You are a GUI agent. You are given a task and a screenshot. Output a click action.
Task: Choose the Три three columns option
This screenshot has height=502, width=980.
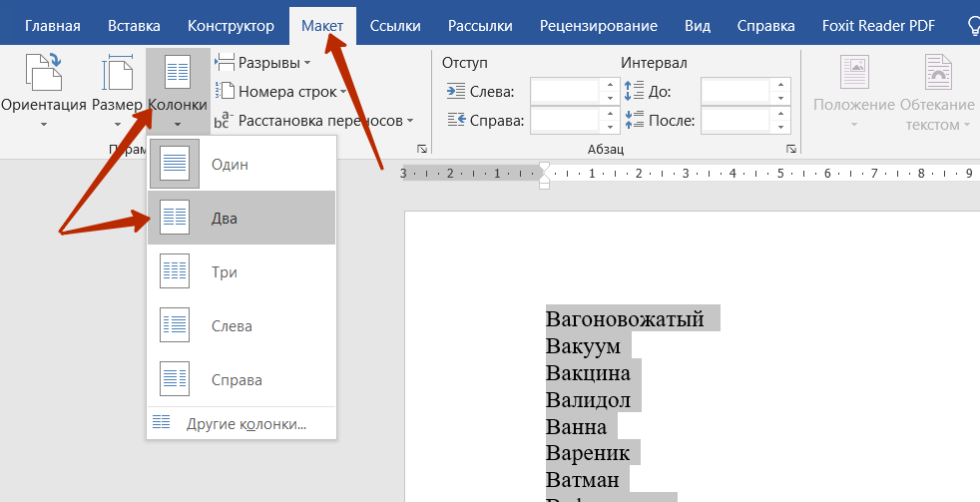tap(242, 271)
